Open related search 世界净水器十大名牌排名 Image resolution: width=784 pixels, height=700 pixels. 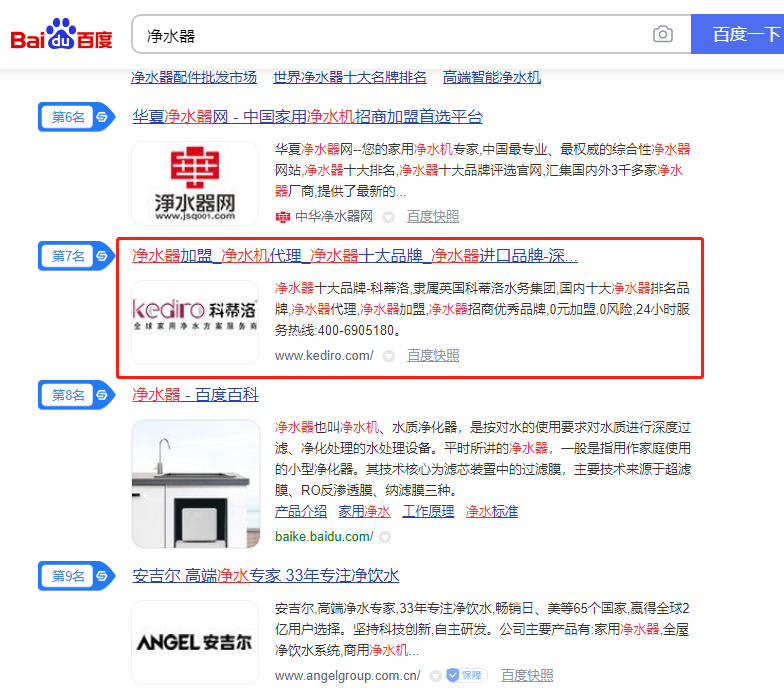click(x=350, y=78)
